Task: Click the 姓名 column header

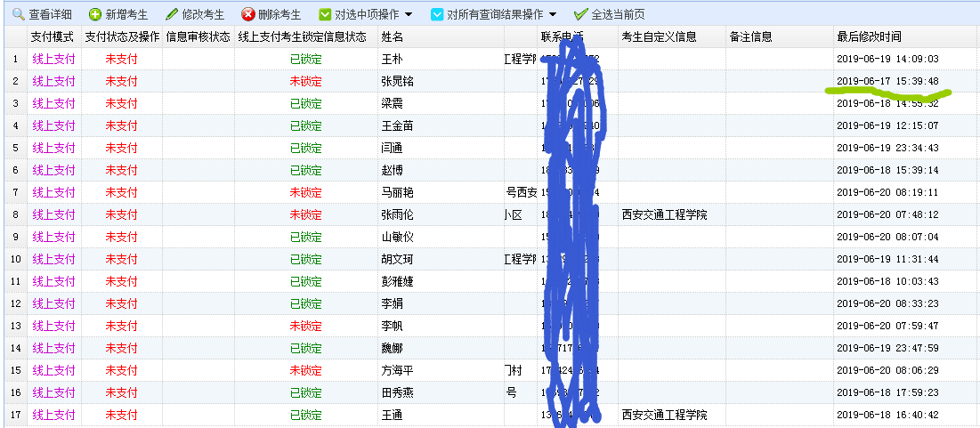Action: (393, 37)
